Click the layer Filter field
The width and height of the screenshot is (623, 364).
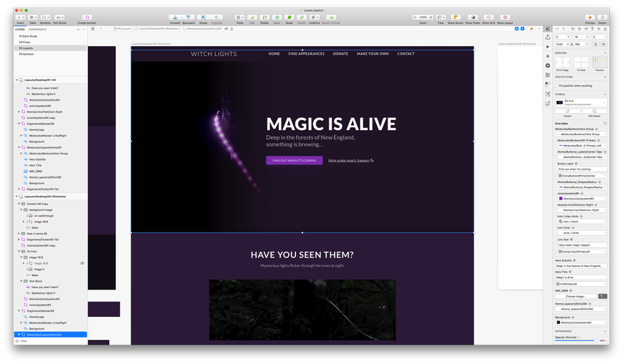pyautogui.click(x=50, y=342)
